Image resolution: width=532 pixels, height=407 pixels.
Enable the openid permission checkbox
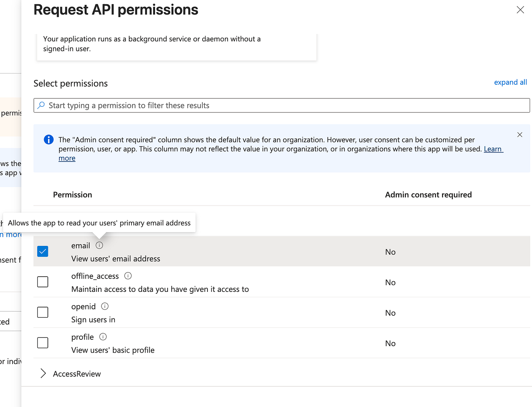coord(43,312)
